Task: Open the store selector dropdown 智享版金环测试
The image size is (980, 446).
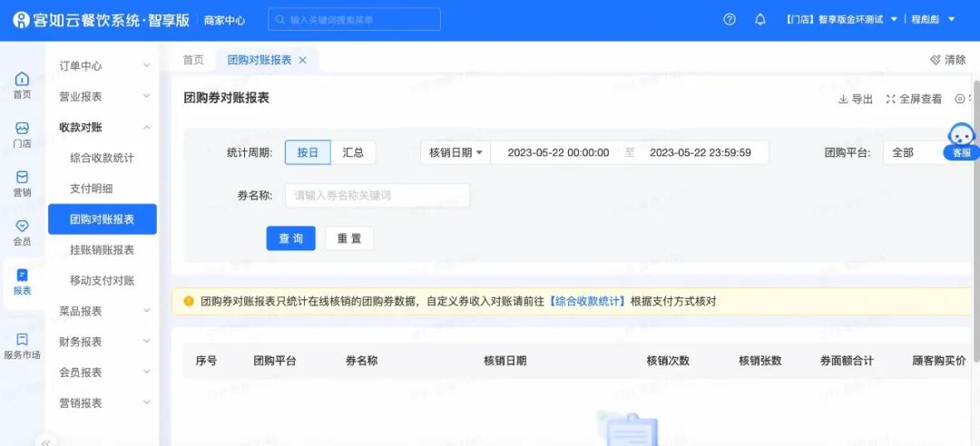Action: pos(841,19)
